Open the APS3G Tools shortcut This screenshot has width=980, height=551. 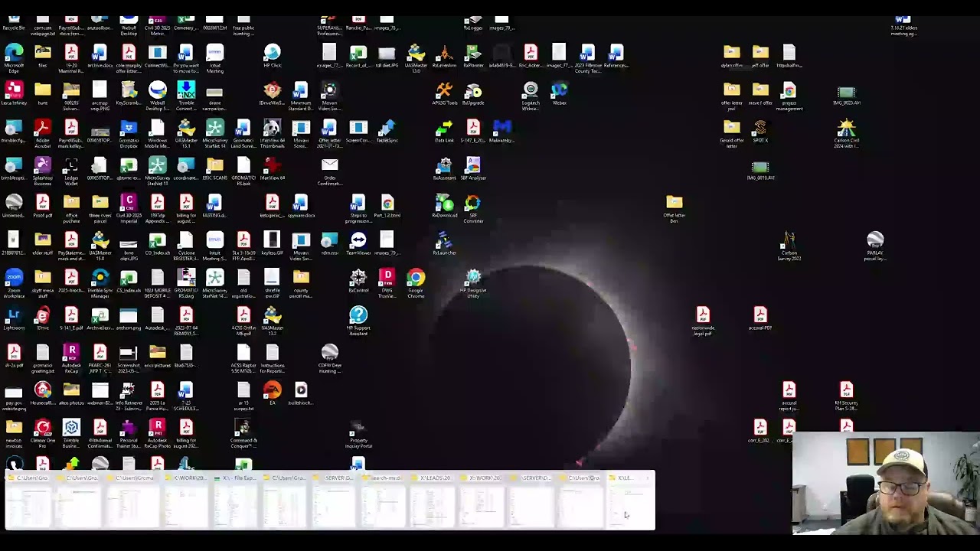click(444, 91)
